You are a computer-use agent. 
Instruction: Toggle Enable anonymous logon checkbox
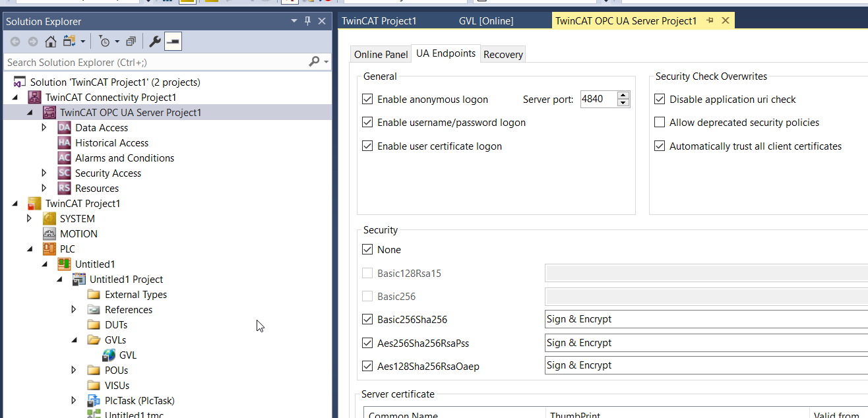(x=367, y=100)
